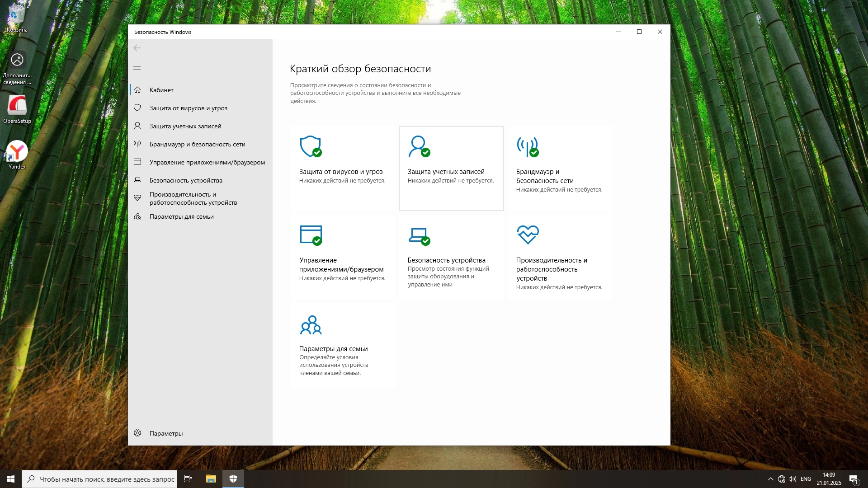Click the ENG language indicator in the tray
Screen dimensions: 868x488
(x=806, y=479)
